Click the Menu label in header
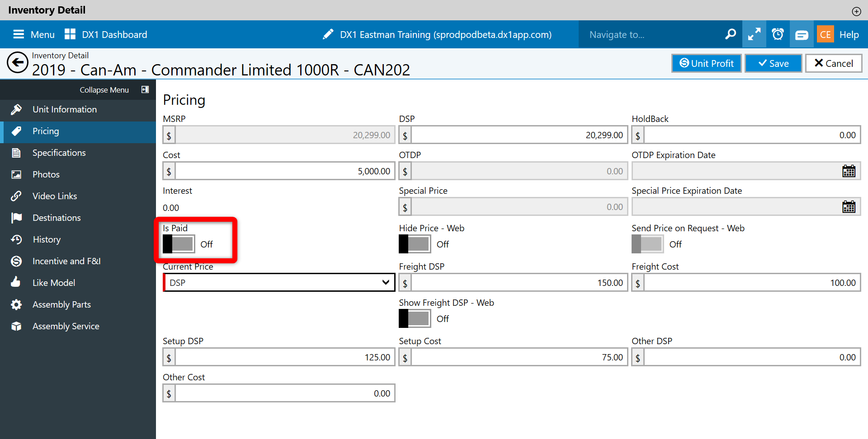Viewport: 868px width, 439px height. click(42, 35)
